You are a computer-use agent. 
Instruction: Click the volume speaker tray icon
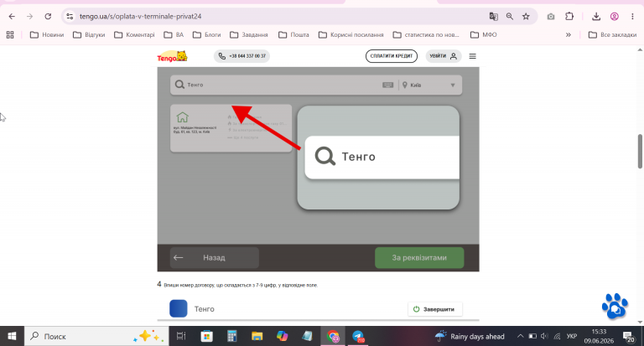click(544, 336)
